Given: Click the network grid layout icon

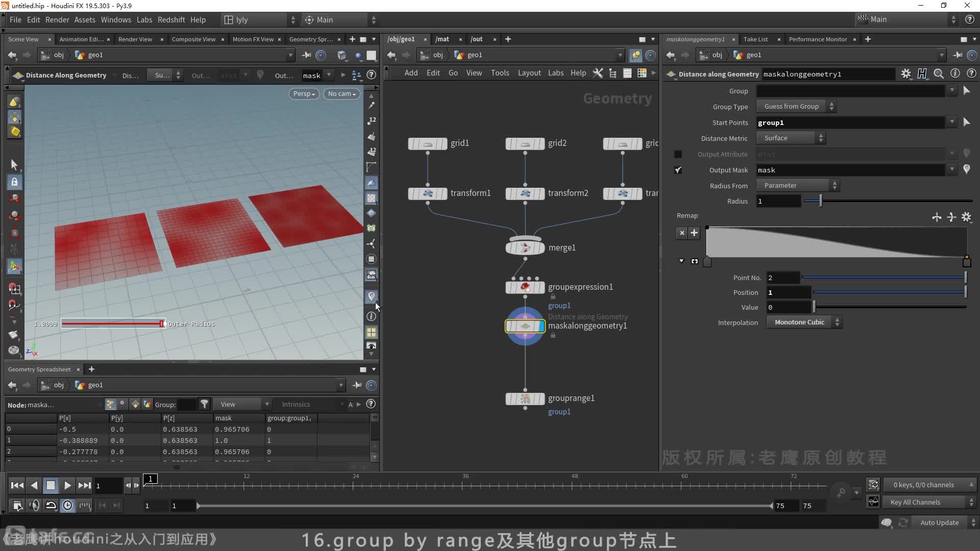Looking at the screenshot, I should [x=642, y=73].
